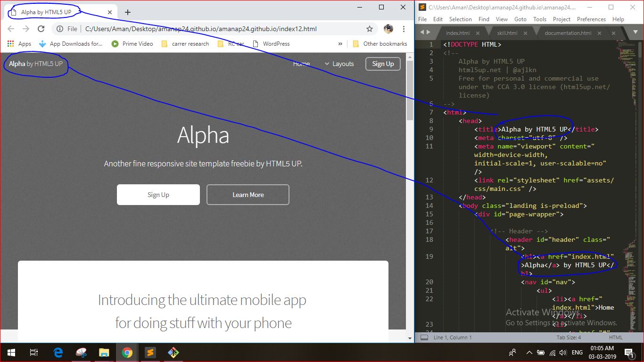The height and width of the screenshot is (362, 644).
Task: Bookmark this page with the star icon
Action: pos(370,29)
